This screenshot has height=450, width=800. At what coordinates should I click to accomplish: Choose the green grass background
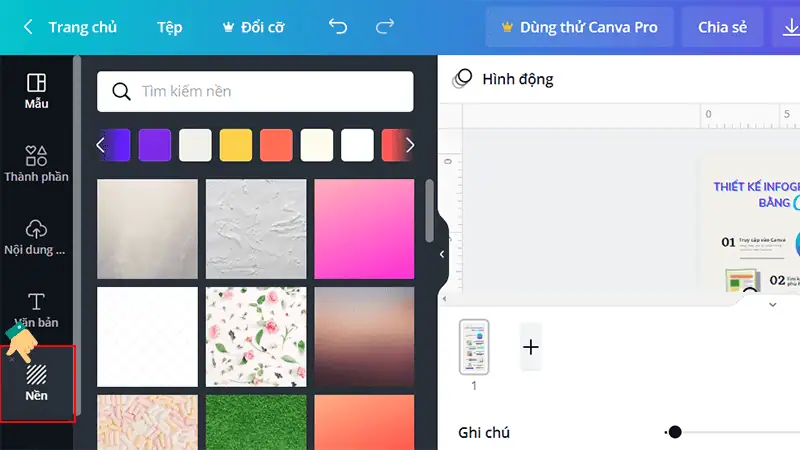[256, 422]
